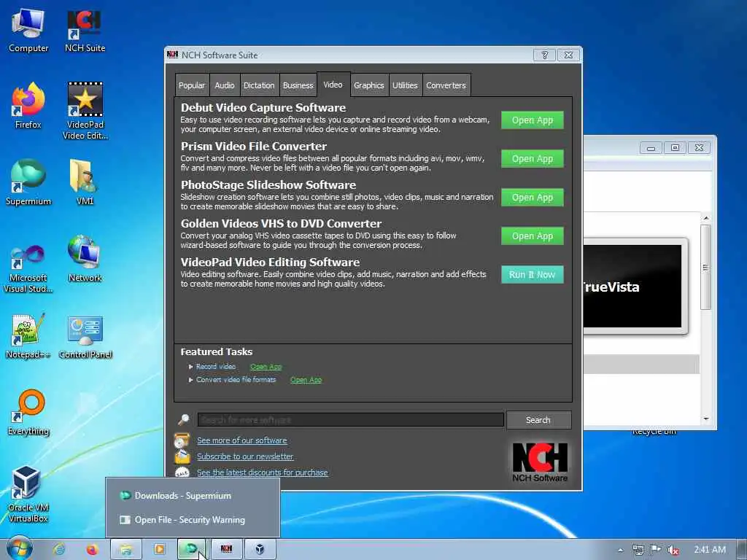Click the Show desktop strip

[742, 550]
